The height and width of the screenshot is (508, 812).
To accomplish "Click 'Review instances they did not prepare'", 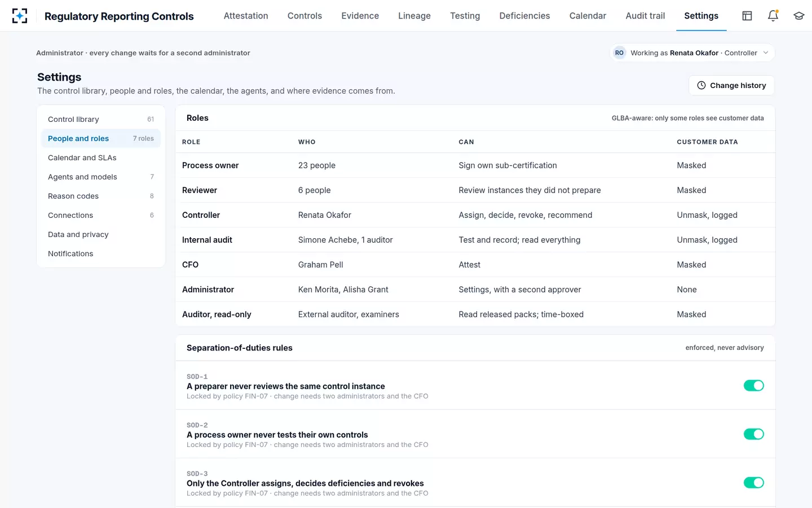I will 529,190.
